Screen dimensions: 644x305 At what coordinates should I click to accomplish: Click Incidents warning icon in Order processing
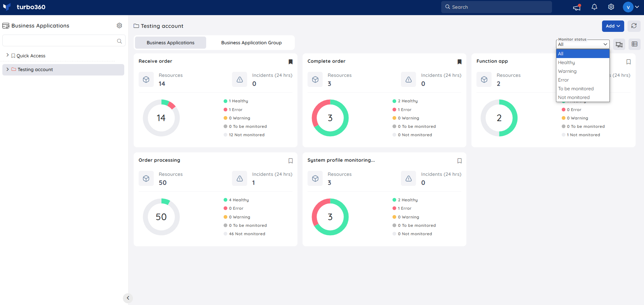tap(240, 179)
